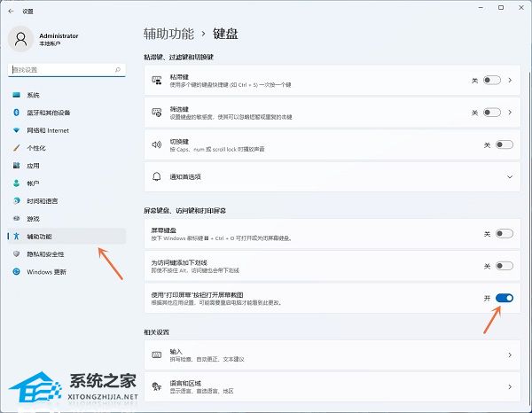Click the 游戏 gaming icon
This screenshot has height=413, width=532.
pyautogui.click(x=16, y=219)
